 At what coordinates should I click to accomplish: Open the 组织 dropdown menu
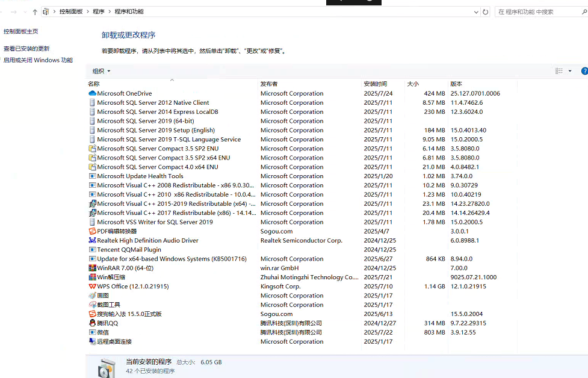101,71
